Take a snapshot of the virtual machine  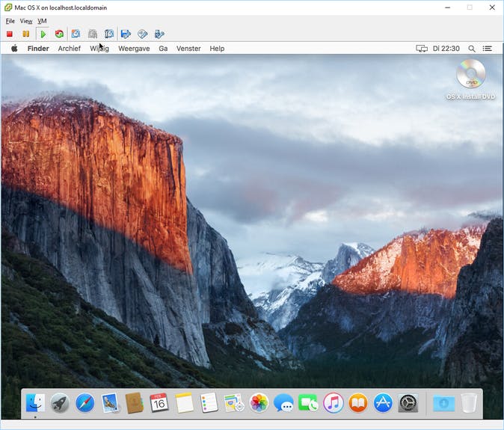coord(76,34)
